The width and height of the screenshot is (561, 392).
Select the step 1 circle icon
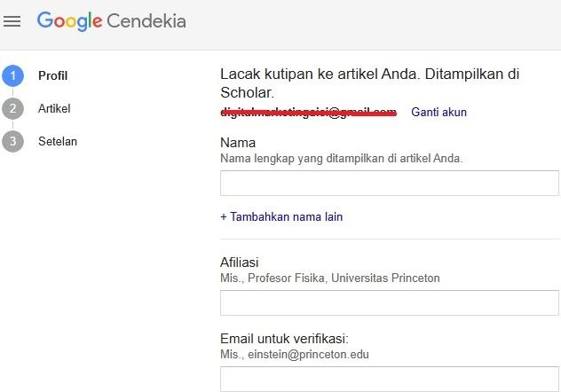(x=12, y=76)
